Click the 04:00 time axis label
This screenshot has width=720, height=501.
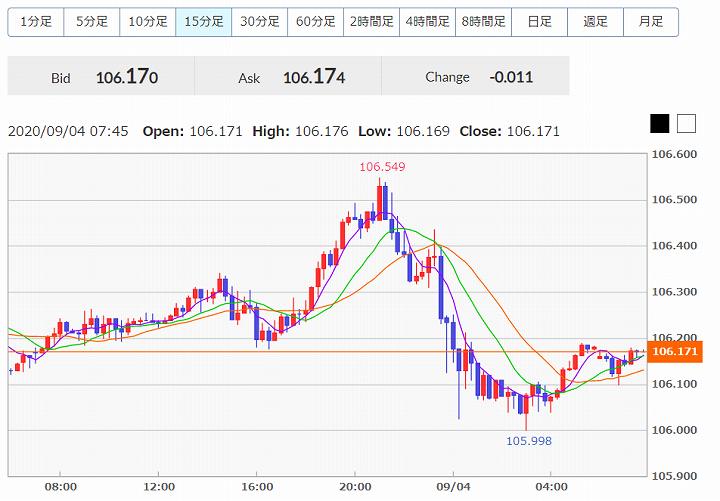point(551,487)
